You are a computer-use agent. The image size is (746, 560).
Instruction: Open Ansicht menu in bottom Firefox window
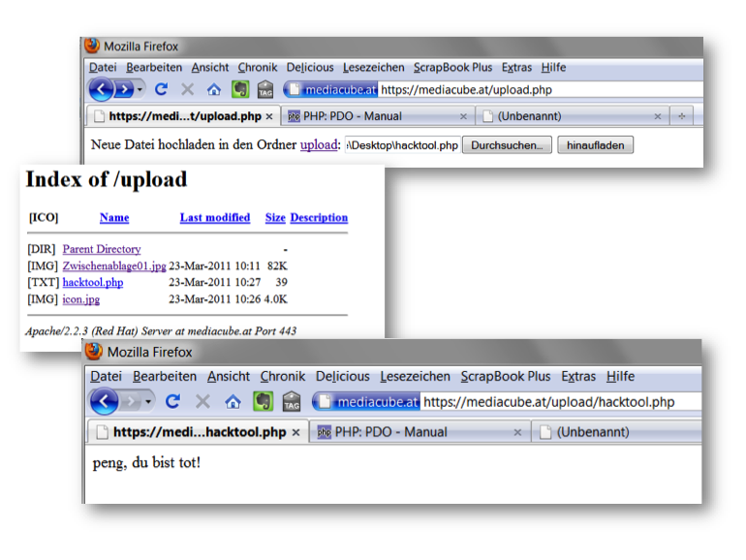(x=229, y=376)
